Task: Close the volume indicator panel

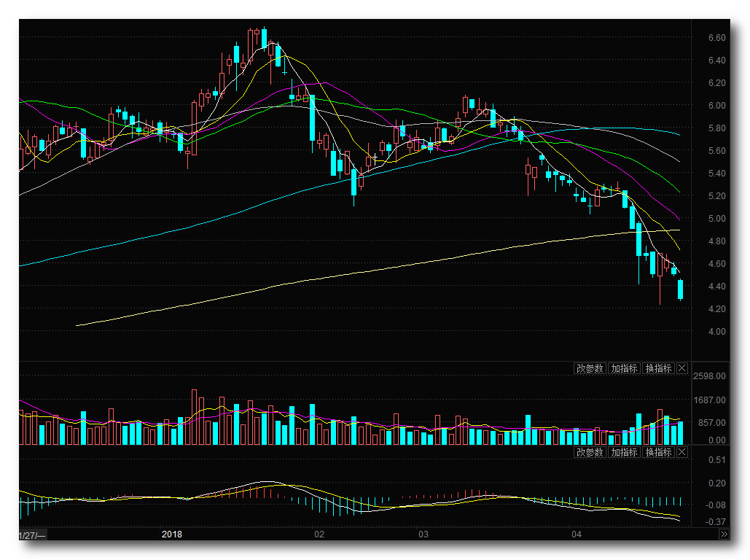Action: 682,368
